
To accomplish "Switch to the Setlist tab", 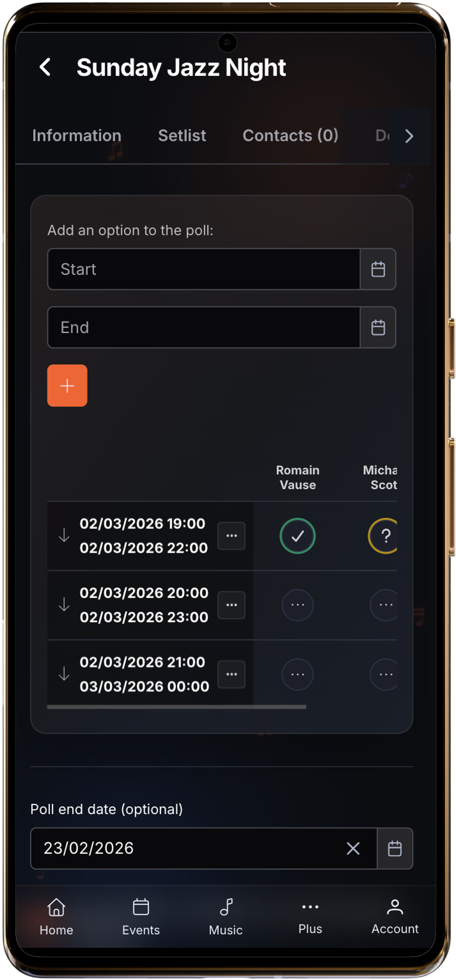I will [x=182, y=136].
